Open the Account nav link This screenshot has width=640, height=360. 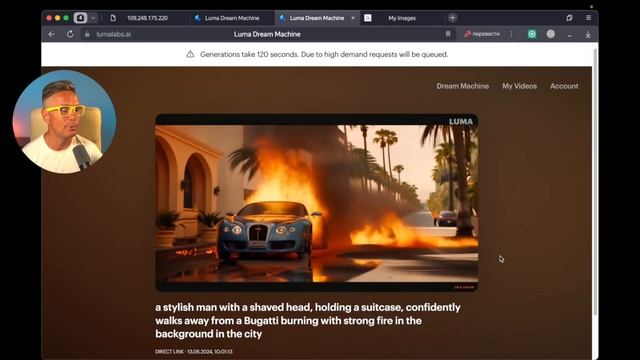(x=564, y=86)
